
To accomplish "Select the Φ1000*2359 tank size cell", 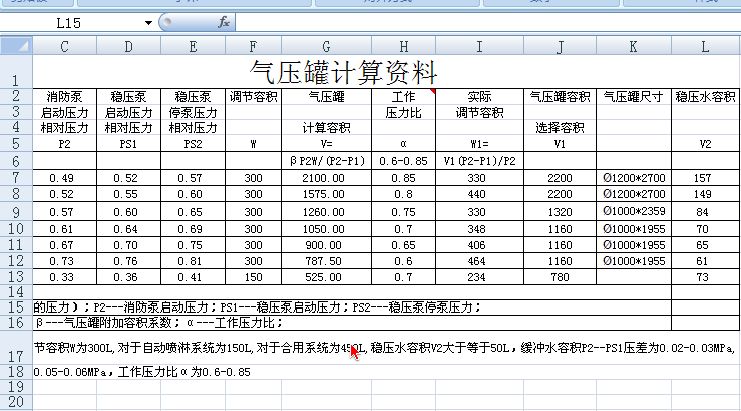I will 634,211.
